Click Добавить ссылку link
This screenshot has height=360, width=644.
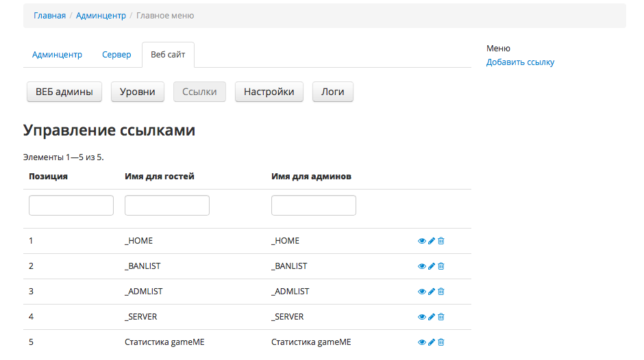[521, 62]
